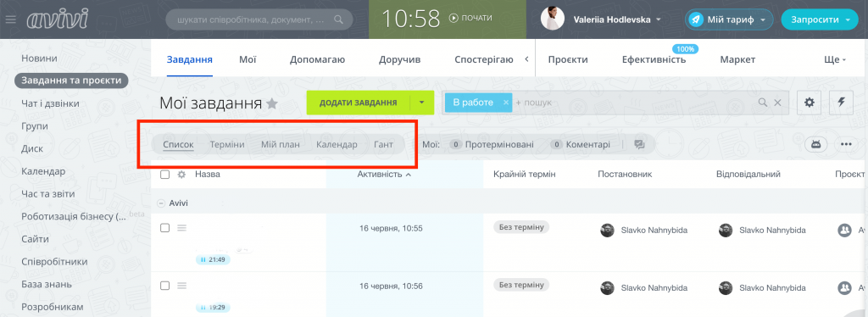This screenshot has width=868, height=317.
Task: Open the row menu for the 10:55 task
Action: (x=181, y=228)
